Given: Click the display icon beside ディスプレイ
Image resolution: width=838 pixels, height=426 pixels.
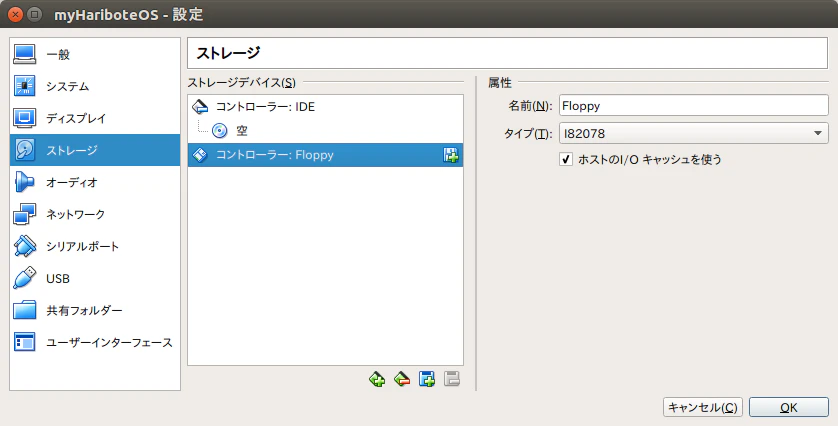Looking at the screenshot, I should (x=25, y=118).
